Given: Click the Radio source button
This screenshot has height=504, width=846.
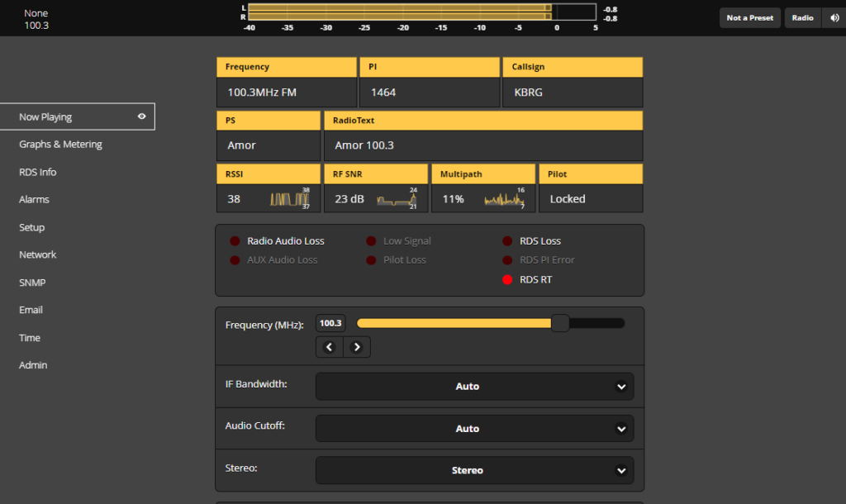Looking at the screenshot, I should (802, 17).
